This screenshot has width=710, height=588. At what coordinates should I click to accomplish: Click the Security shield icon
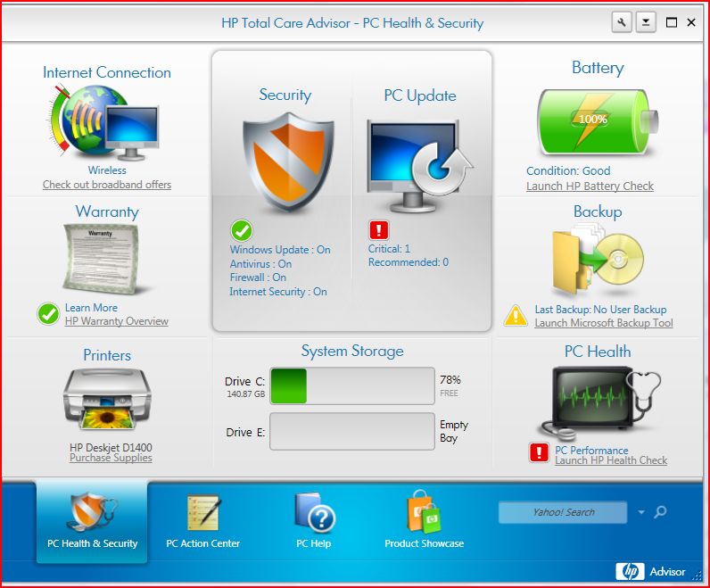288,162
